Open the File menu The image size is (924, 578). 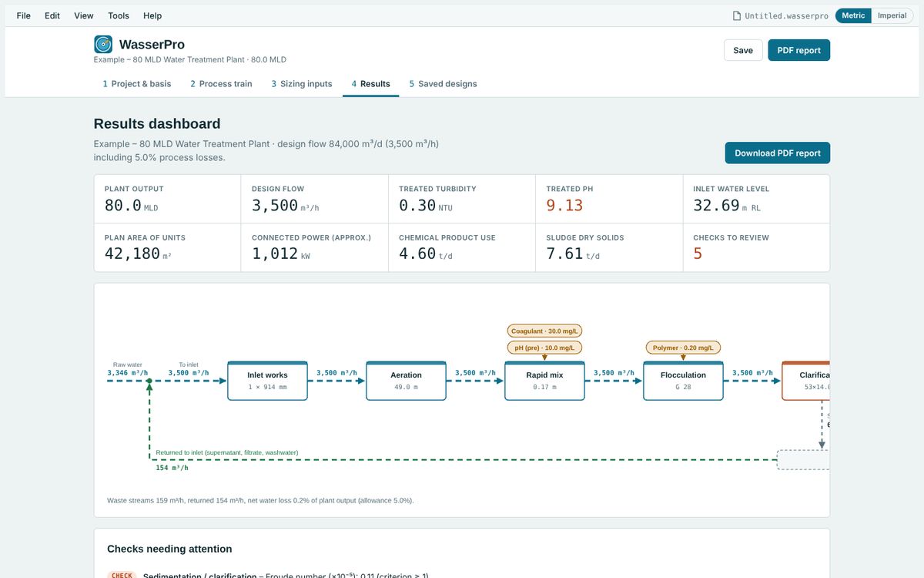point(24,15)
